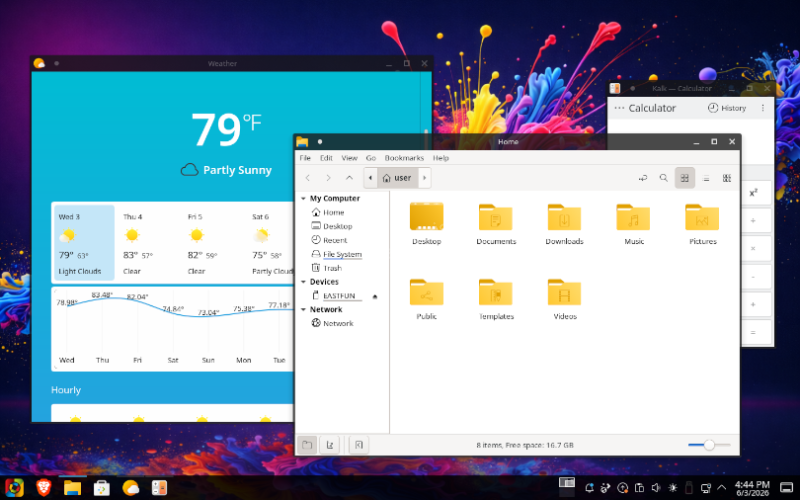Switch to icon view mode
Viewport: 800px width, 500px height.
(x=685, y=178)
